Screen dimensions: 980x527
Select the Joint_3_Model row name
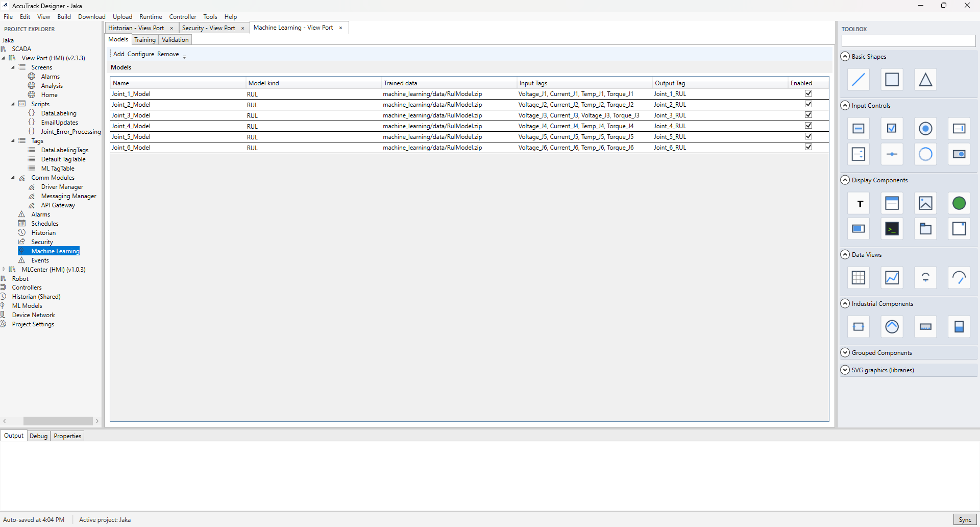point(131,115)
